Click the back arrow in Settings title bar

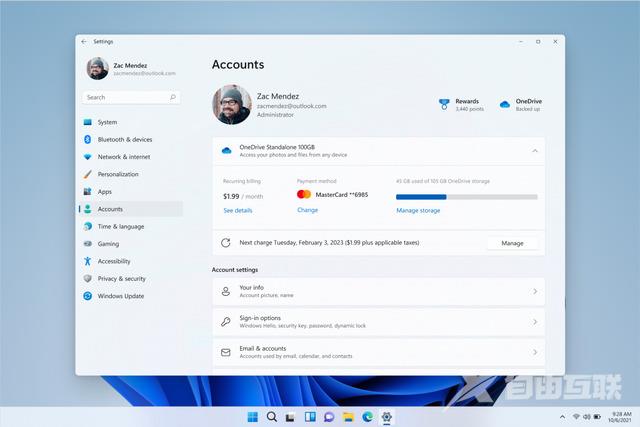point(84,42)
